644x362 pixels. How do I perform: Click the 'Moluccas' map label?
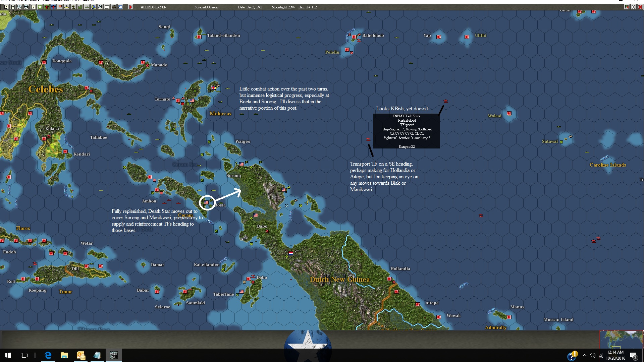click(x=220, y=114)
